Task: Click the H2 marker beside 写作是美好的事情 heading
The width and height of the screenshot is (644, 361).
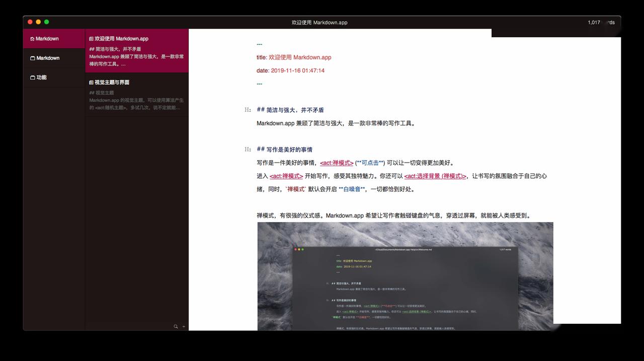Action: 248,150
